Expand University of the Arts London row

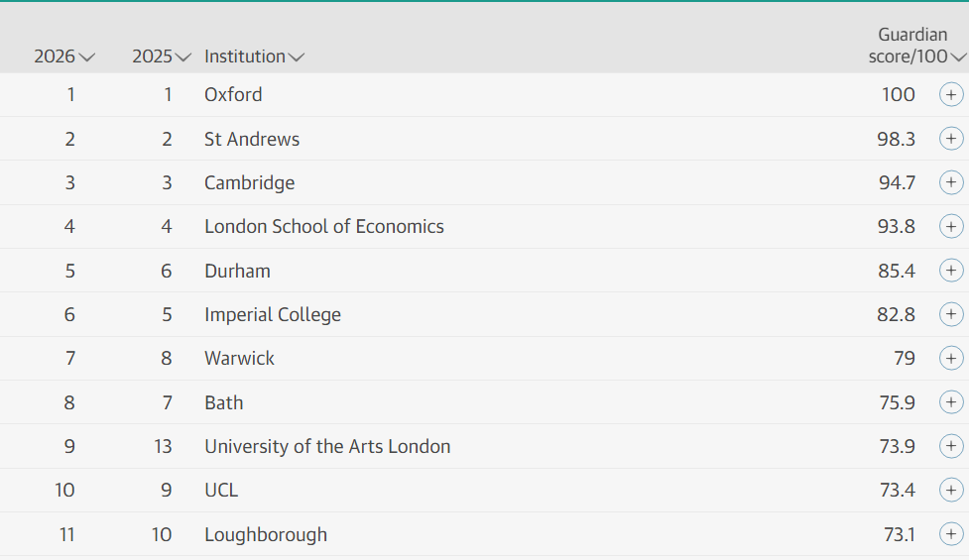(951, 446)
